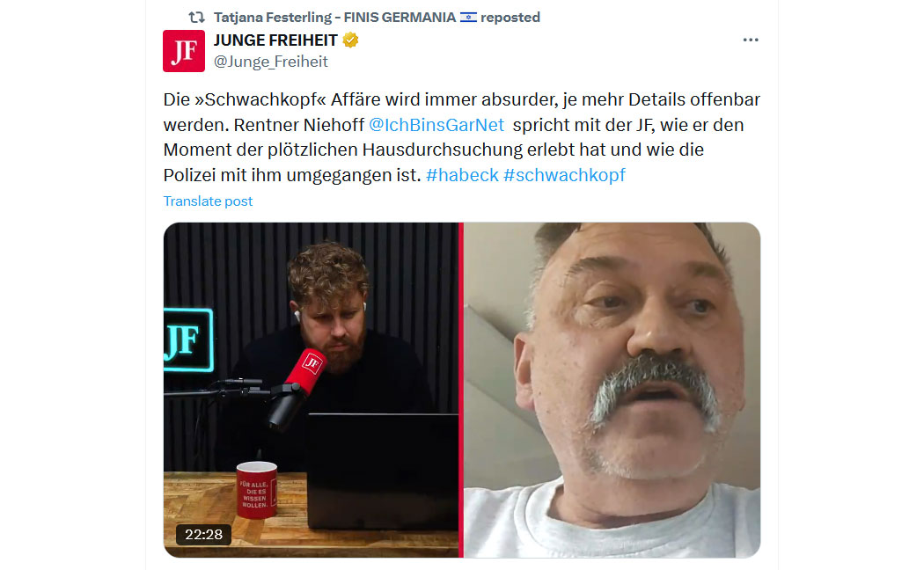Click the gold verified badge next to JUNGE FREIHEIT

[350, 40]
